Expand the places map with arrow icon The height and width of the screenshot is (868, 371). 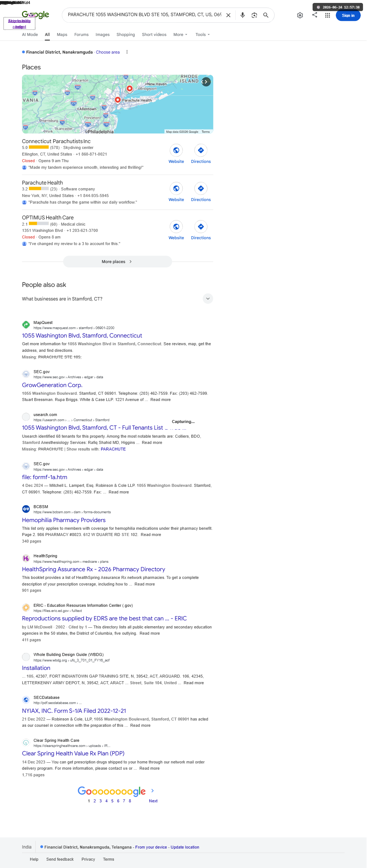click(x=206, y=82)
